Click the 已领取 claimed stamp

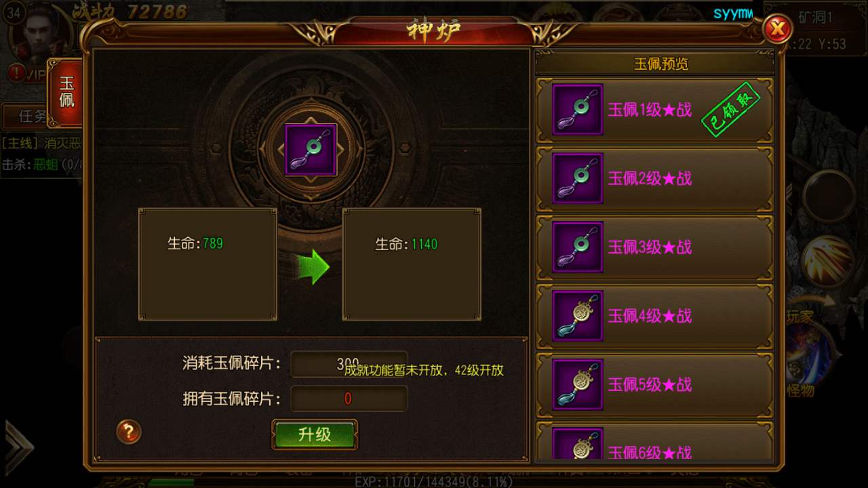coord(730,110)
